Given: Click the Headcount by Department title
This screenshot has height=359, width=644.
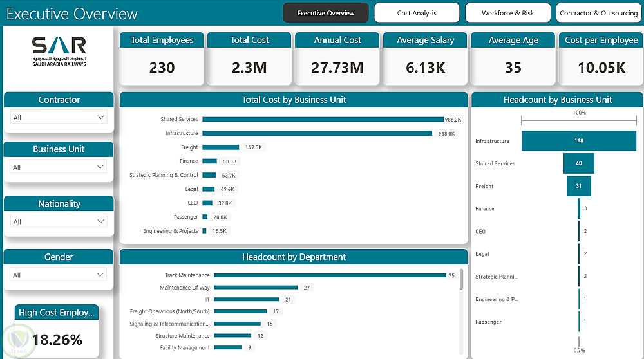Looking at the screenshot, I should pyautogui.click(x=294, y=257).
